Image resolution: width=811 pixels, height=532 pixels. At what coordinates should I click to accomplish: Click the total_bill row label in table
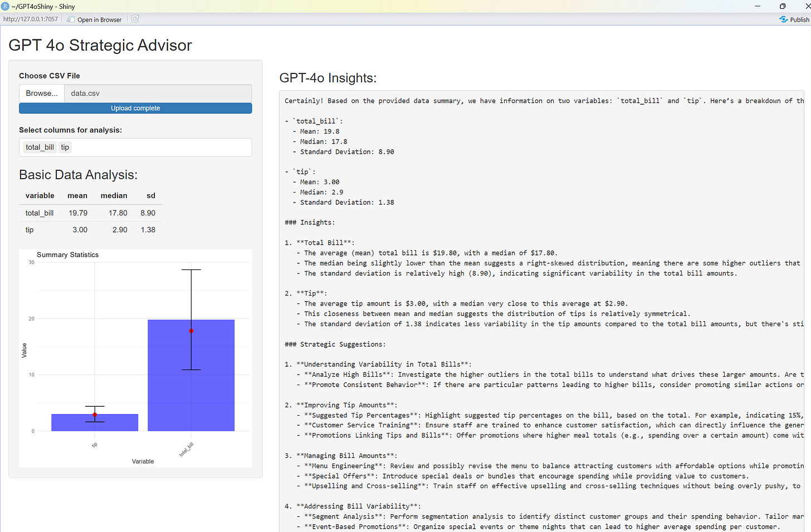40,213
